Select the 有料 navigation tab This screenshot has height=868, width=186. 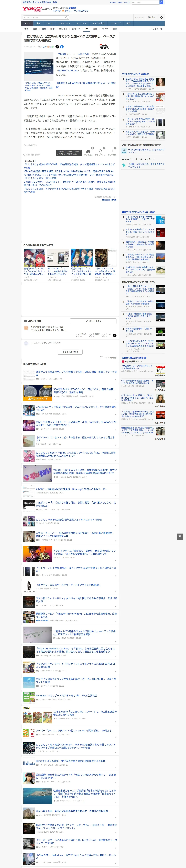[x=128, y=23]
